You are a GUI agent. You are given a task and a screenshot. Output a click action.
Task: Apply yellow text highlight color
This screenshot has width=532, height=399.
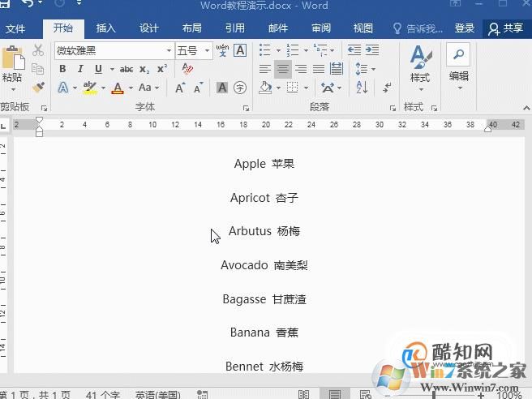90,88
